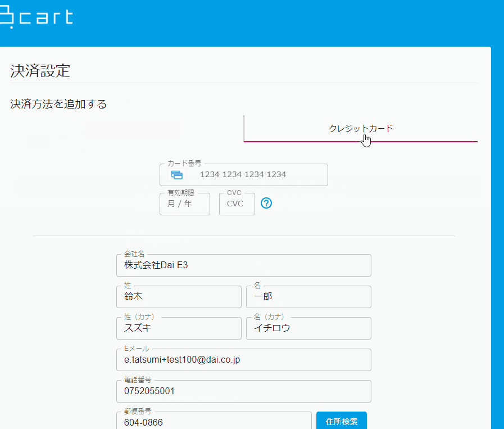Select the クレジットカード tab
504x429 pixels.
point(360,129)
